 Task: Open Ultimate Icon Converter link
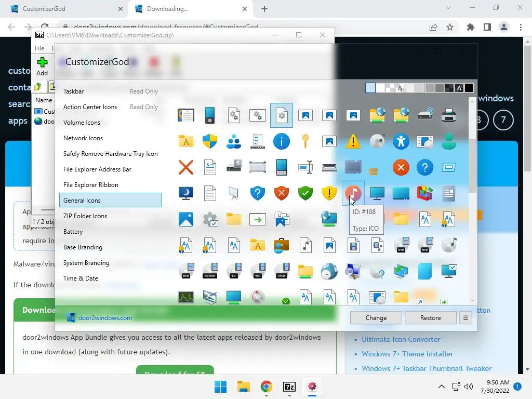click(401, 339)
